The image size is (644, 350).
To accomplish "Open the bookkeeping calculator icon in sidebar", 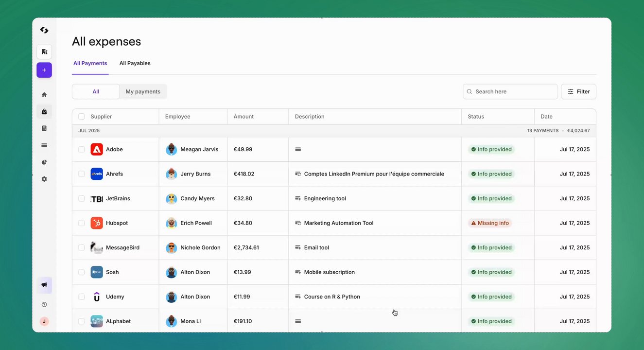I will [44, 128].
